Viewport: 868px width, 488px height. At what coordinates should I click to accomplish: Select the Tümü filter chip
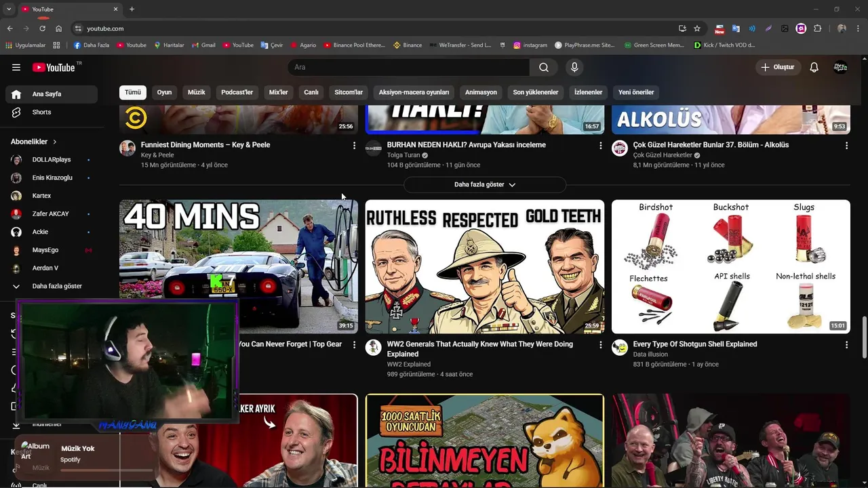click(x=133, y=92)
